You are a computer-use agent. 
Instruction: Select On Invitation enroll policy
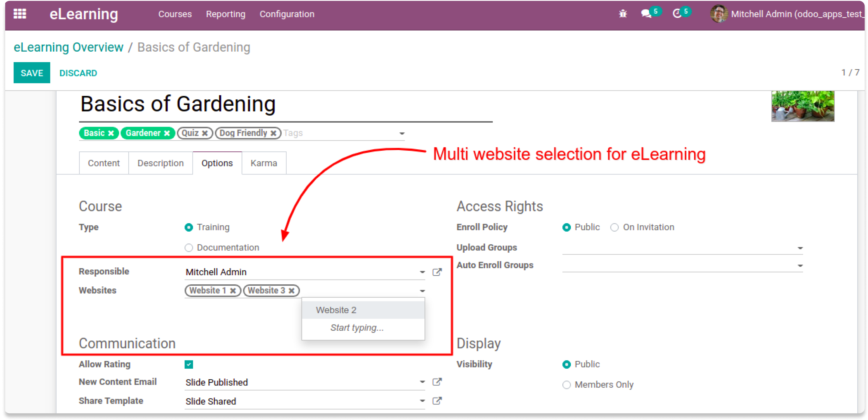(615, 228)
